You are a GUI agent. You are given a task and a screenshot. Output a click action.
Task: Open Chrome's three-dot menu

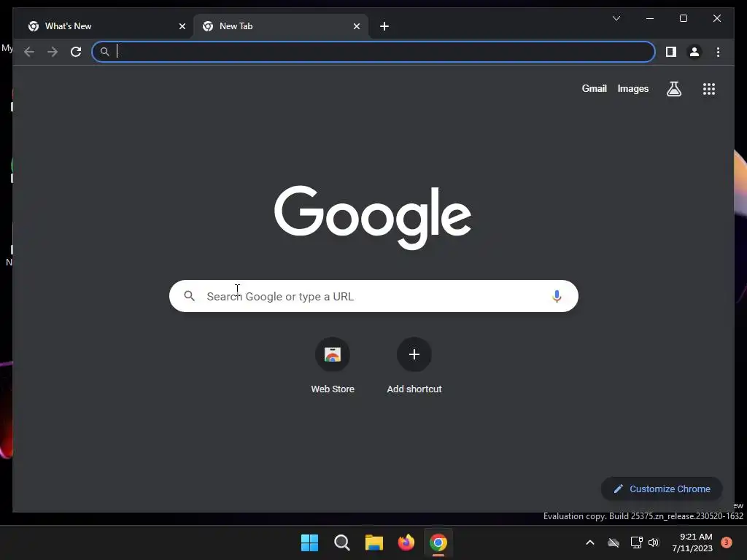718,52
